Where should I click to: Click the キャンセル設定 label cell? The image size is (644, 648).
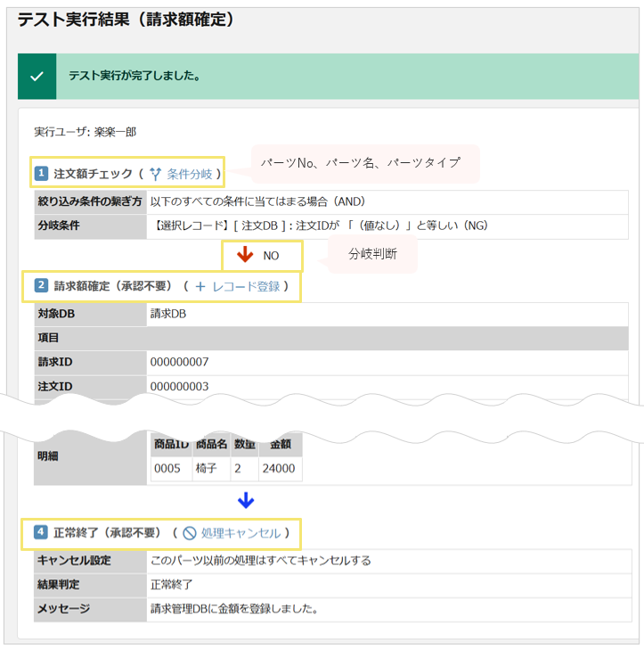pos(91,562)
